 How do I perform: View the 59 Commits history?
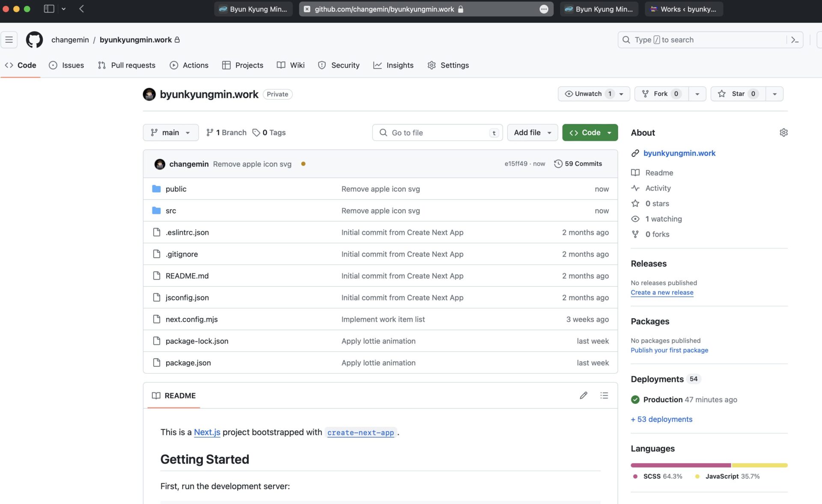click(x=578, y=164)
